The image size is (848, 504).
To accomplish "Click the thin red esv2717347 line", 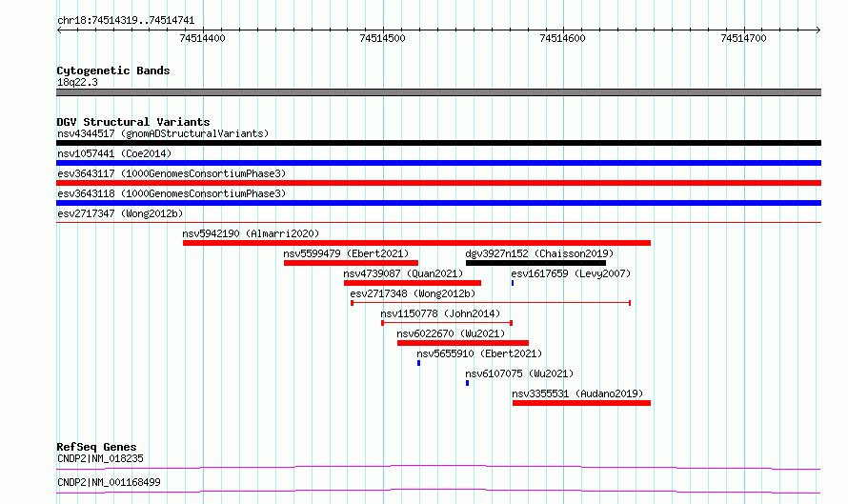I will point(438,222).
